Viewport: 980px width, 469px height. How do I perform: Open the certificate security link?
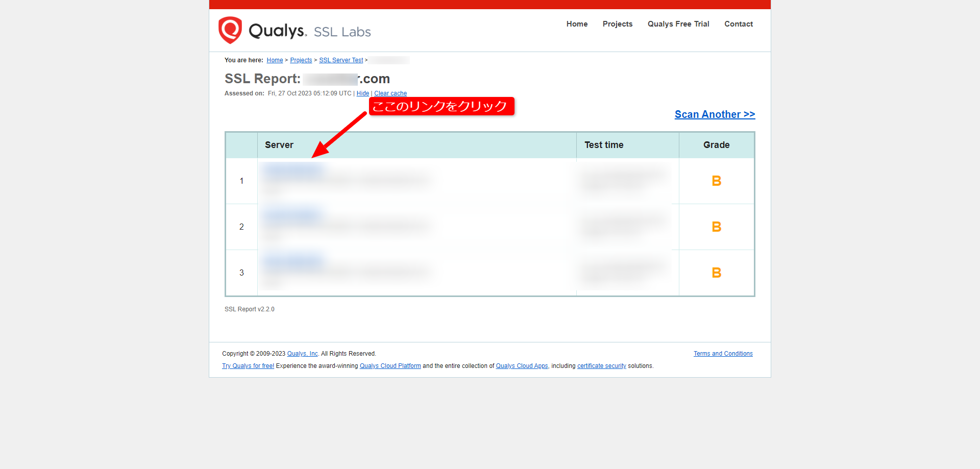pos(602,366)
